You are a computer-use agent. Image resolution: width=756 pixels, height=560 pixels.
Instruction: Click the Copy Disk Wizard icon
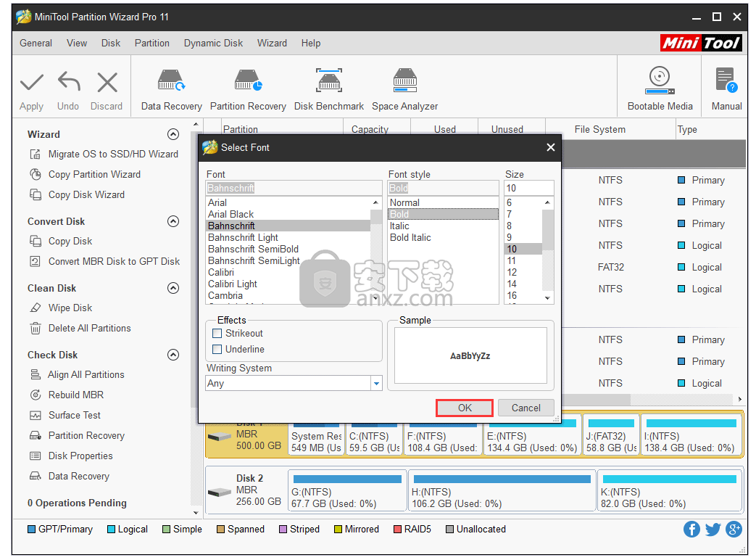click(36, 194)
